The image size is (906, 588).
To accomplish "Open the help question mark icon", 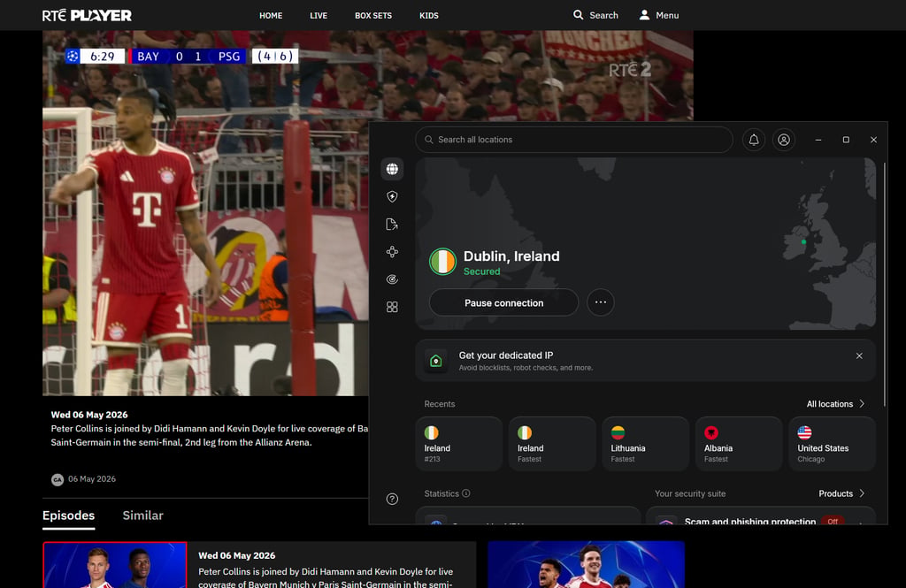I will (x=392, y=499).
